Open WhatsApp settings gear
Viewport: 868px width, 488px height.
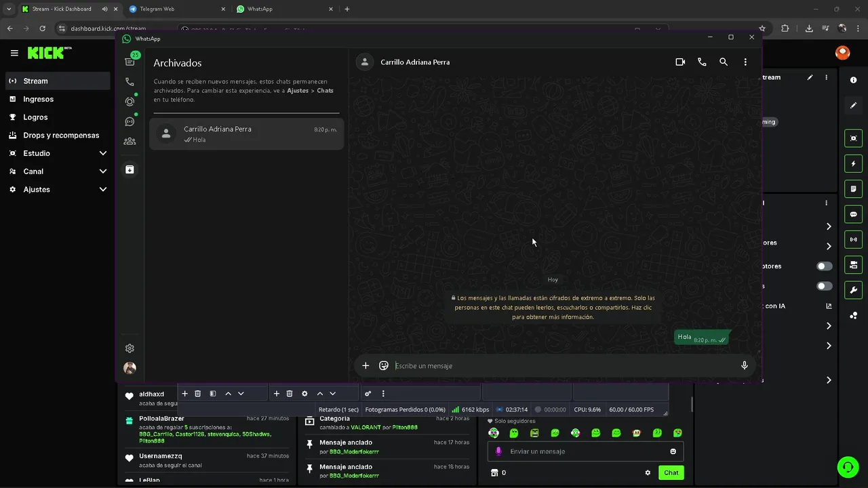[x=130, y=348]
